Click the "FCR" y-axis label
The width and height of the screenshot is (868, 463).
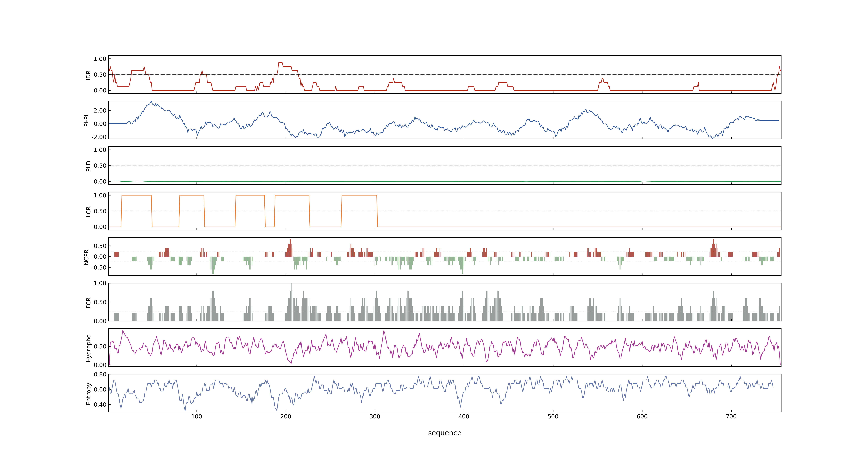point(88,302)
